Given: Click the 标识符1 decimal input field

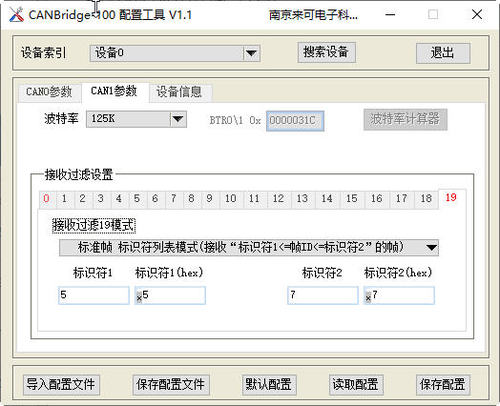Looking at the screenshot, I should [94, 295].
